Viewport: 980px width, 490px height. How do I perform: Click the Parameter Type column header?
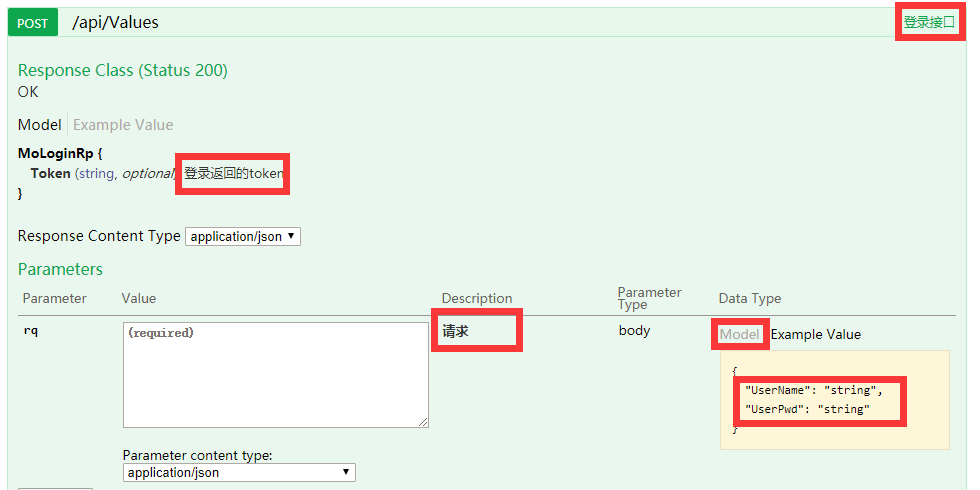coord(649,299)
